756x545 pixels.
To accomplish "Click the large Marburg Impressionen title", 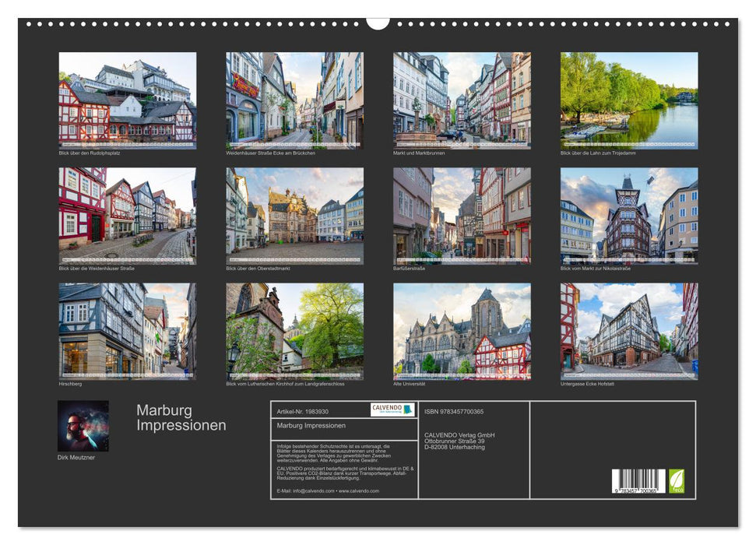I will point(181,418).
